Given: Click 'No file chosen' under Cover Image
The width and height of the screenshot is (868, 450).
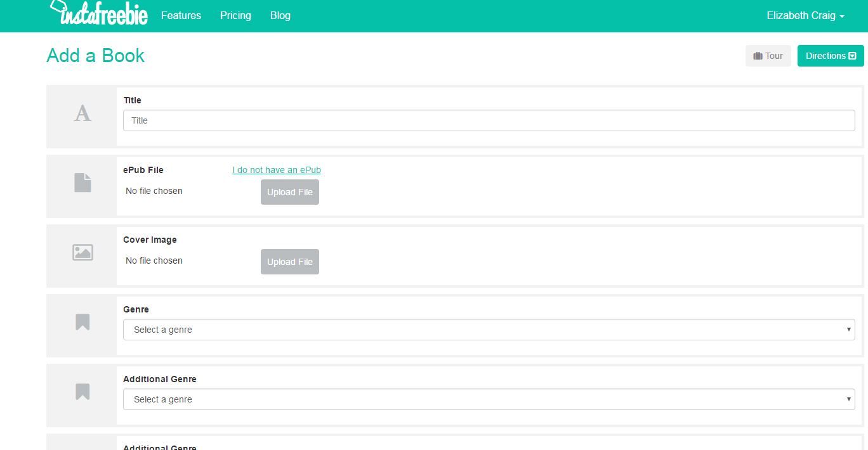Looking at the screenshot, I should pos(154,260).
